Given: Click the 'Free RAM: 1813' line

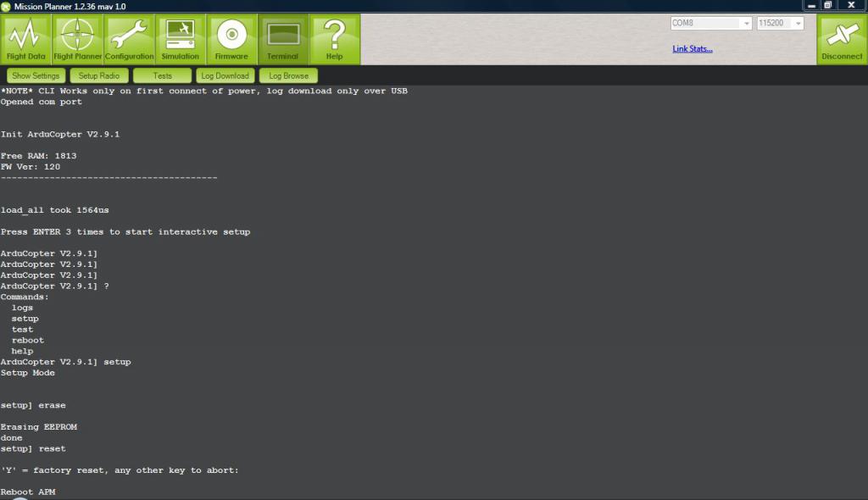Looking at the screenshot, I should tap(39, 156).
